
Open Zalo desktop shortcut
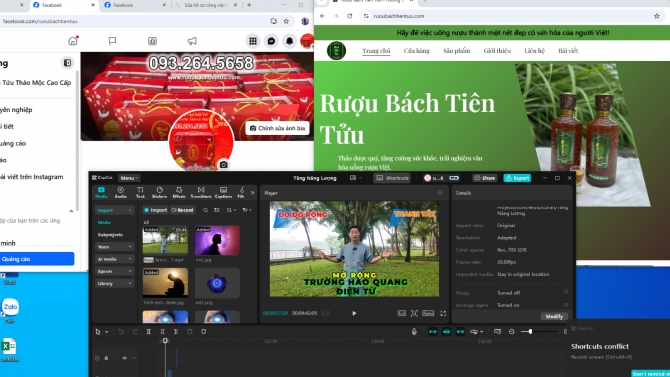tap(10, 310)
